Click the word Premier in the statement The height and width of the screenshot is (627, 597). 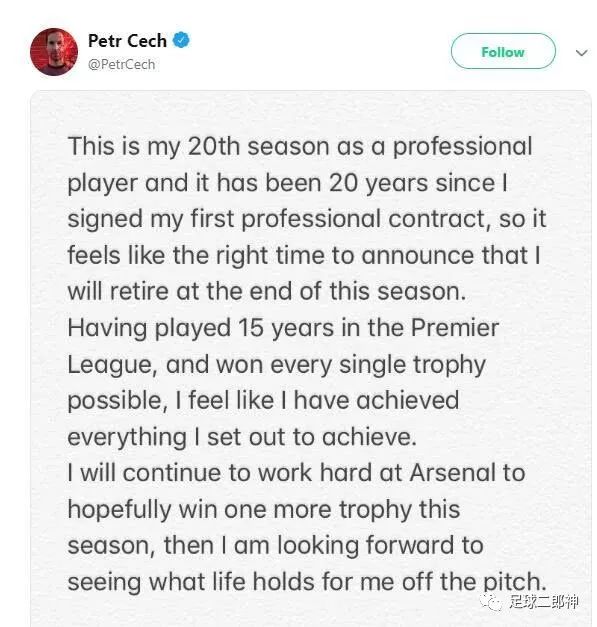[455, 328]
